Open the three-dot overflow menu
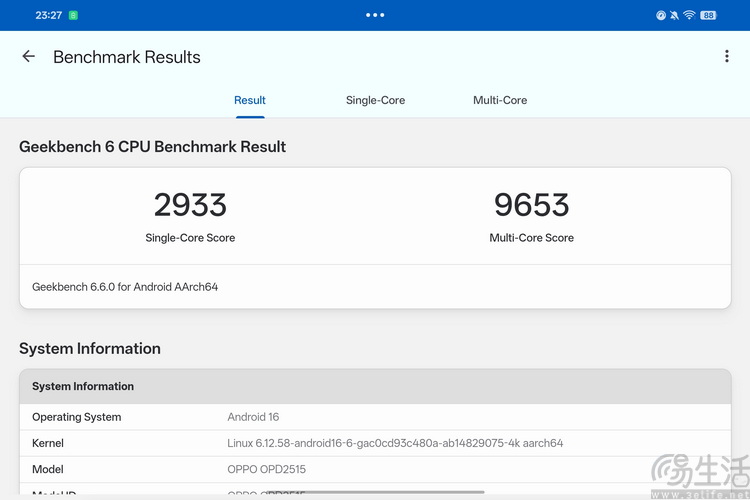 click(726, 57)
